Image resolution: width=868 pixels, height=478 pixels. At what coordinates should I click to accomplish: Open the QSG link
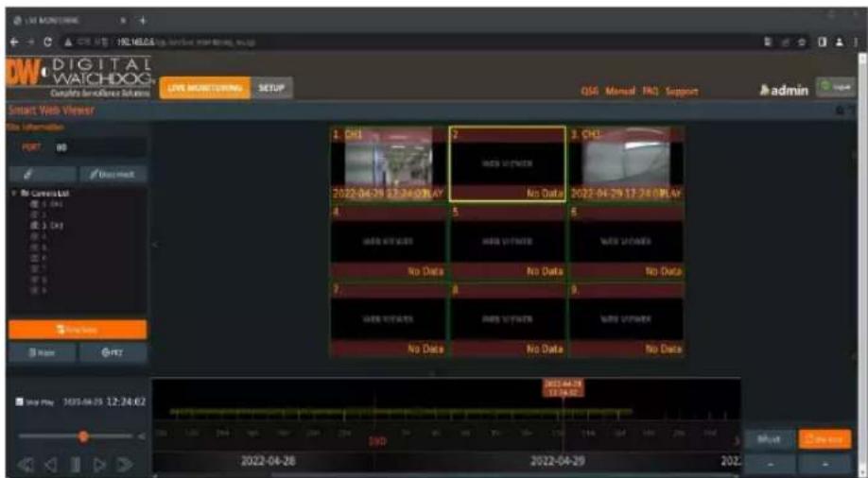point(590,92)
